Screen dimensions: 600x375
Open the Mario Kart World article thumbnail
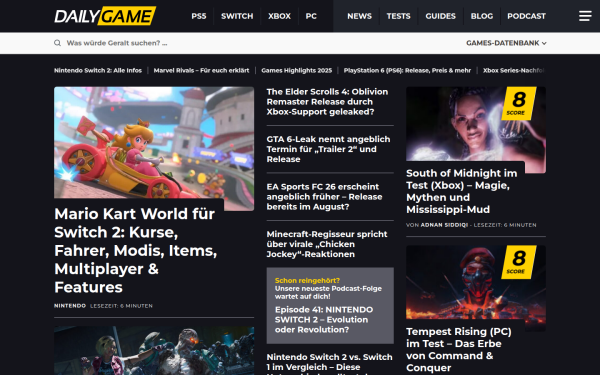154,148
